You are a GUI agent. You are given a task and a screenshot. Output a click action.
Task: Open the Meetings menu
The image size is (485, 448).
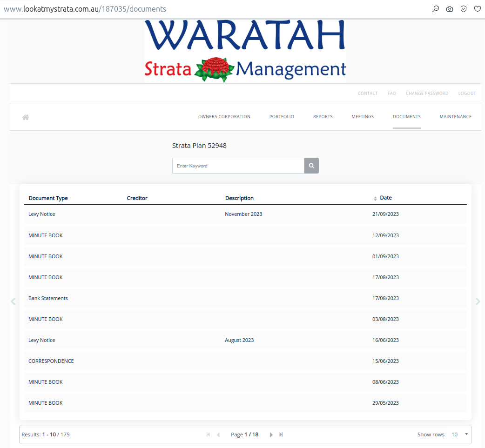[363, 117]
